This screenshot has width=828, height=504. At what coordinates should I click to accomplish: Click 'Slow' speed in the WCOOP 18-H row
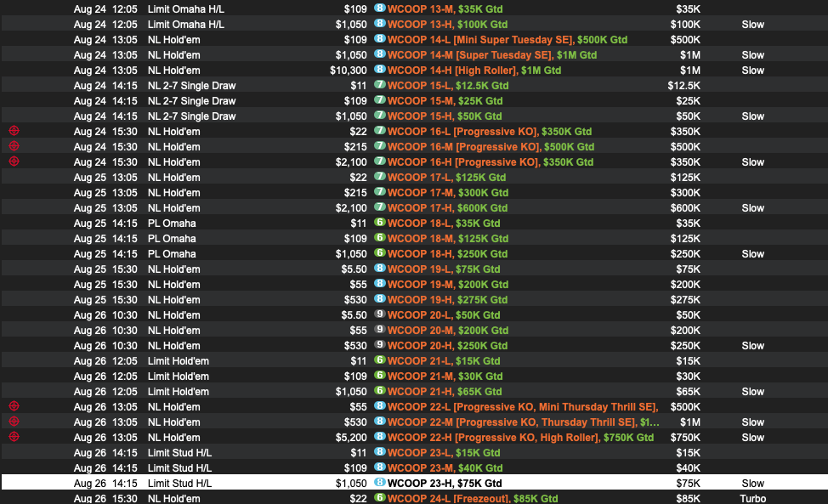[x=753, y=254]
